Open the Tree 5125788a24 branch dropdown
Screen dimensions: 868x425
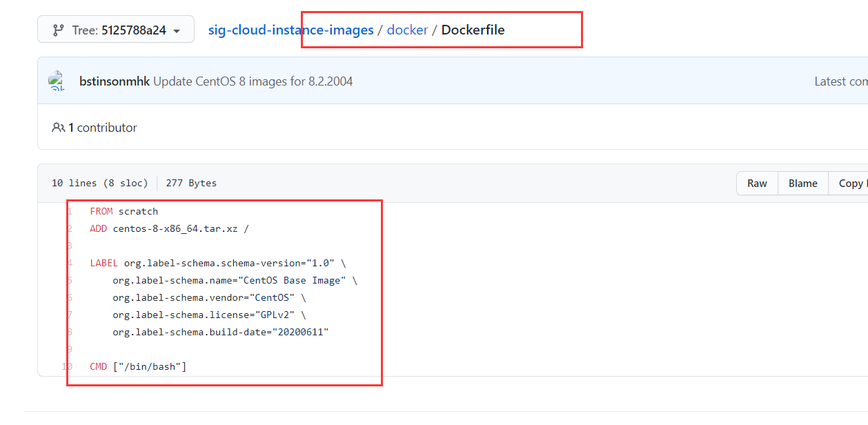point(116,30)
